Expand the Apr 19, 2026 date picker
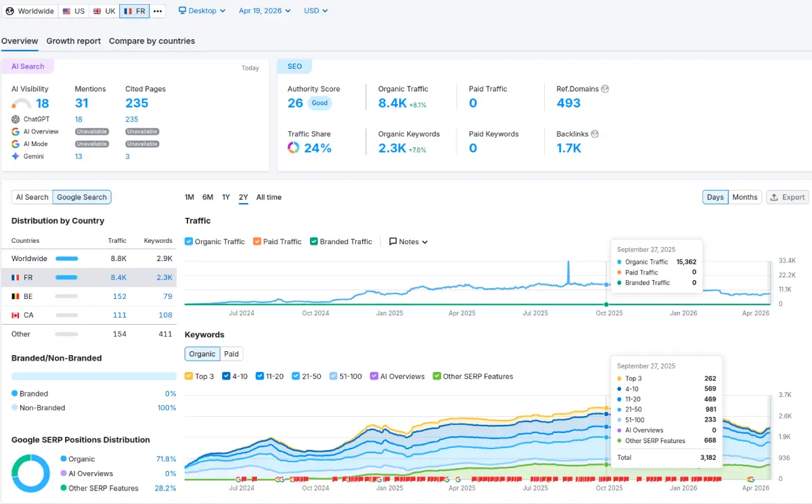The image size is (812, 504). point(265,11)
